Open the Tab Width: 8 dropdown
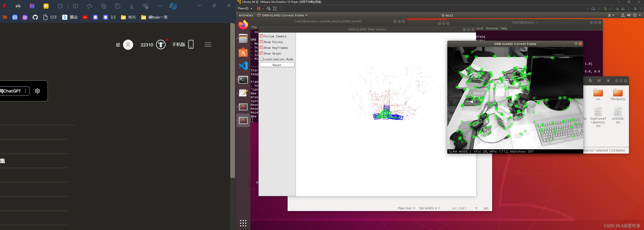The height and width of the screenshot is (230, 644). click(429, 208)
